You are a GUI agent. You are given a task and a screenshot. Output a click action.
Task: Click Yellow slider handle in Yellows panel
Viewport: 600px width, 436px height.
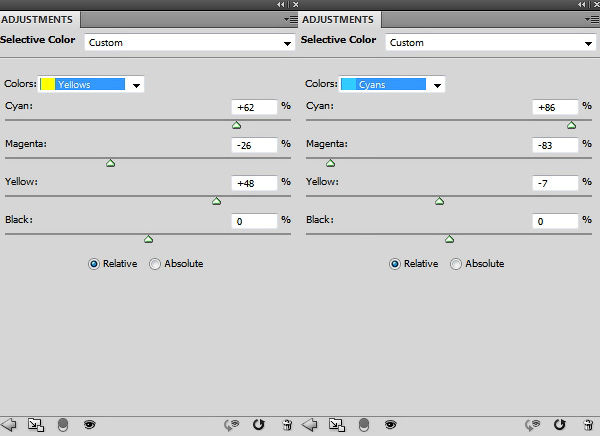[217, 201]
